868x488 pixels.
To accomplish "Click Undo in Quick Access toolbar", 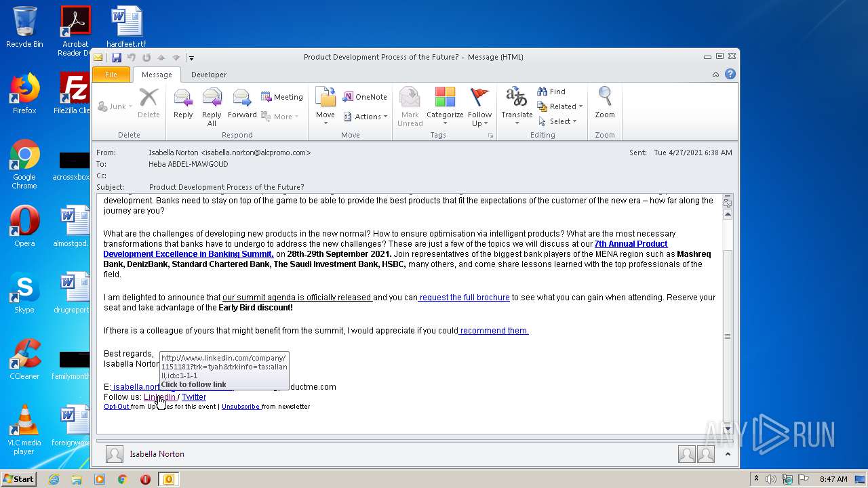I will [x=132, y=58].
